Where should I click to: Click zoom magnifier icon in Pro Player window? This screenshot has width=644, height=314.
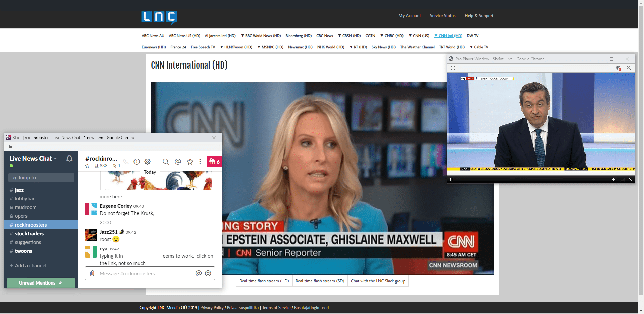[x=629, y=68]
